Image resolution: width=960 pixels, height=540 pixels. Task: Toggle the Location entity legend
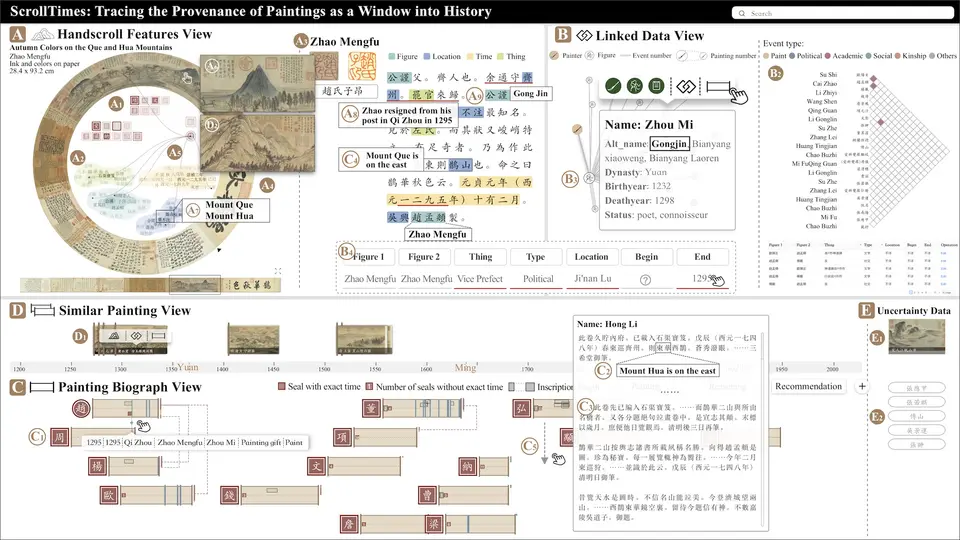click(442, 56)
